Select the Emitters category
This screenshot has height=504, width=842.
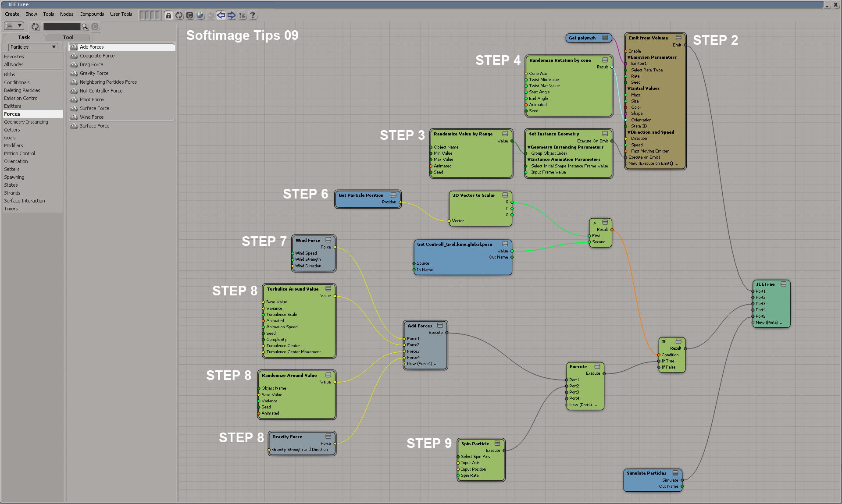click(x=13, y=106)
